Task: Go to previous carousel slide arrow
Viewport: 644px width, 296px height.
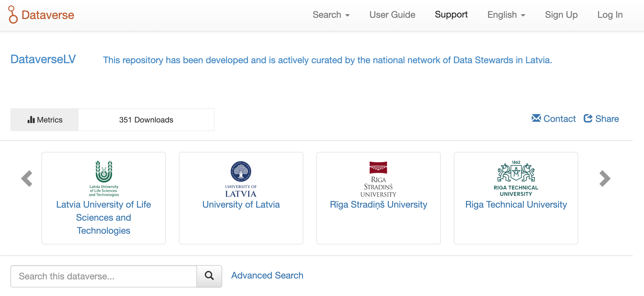Action: 27,179
